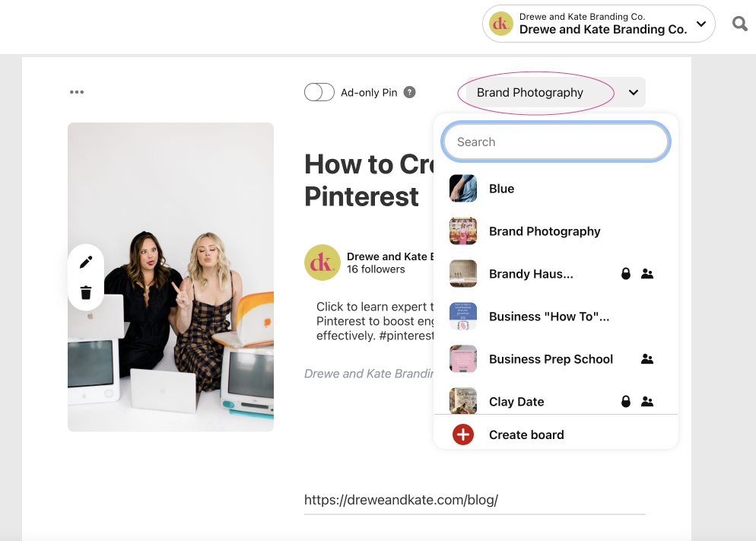Screen dimensions: 756x541
Task: Open the three-dot more options menu
Action: tap(77, 92)
